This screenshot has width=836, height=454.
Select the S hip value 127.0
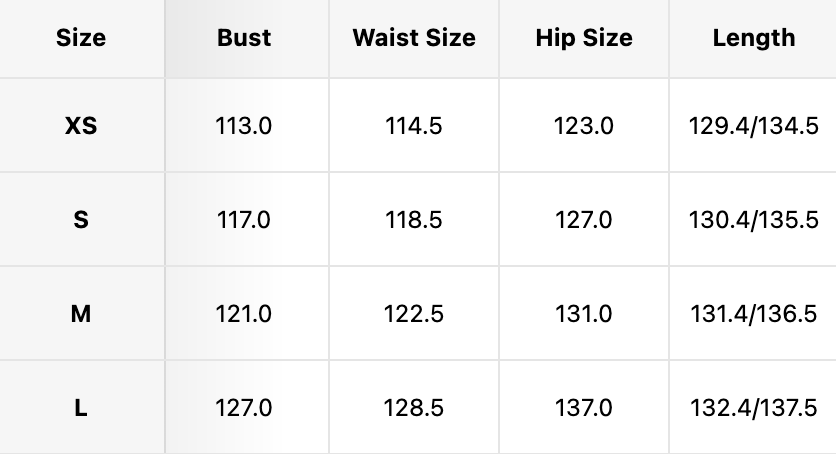tap(584, 220)
